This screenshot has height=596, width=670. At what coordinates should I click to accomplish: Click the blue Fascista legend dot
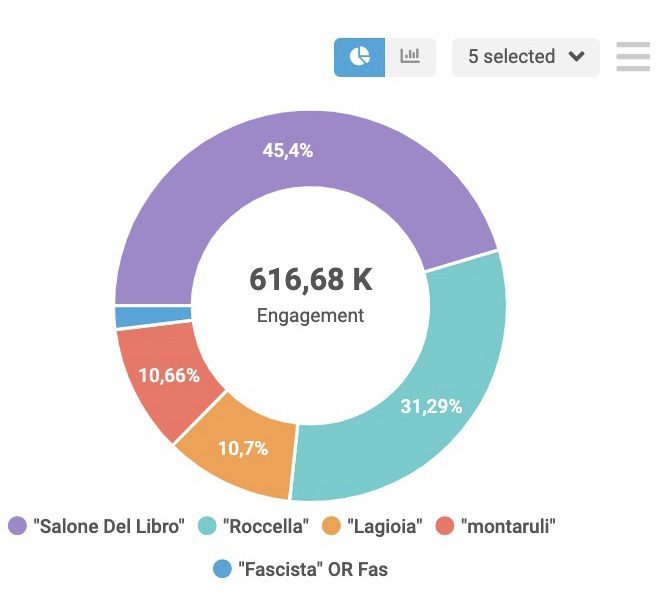click(222, 569)
